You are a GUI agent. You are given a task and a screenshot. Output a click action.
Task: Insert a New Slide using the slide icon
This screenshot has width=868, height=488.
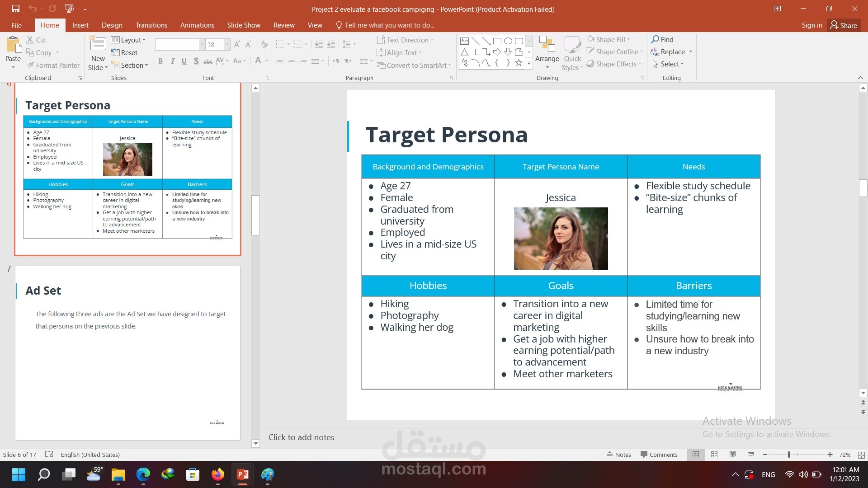(x=98, y=44)
